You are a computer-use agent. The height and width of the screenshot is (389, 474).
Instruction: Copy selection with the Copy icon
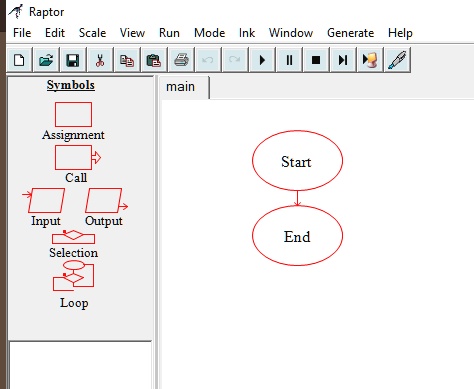pos(127,60)
